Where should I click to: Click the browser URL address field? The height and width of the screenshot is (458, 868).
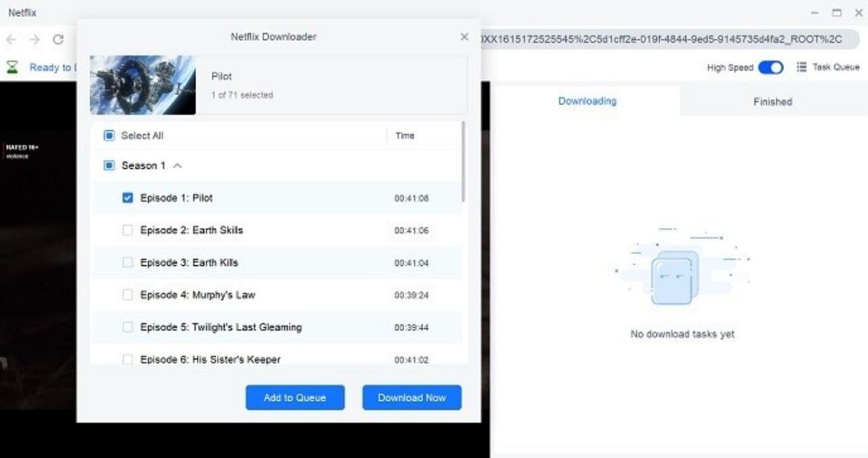point(669,39)
